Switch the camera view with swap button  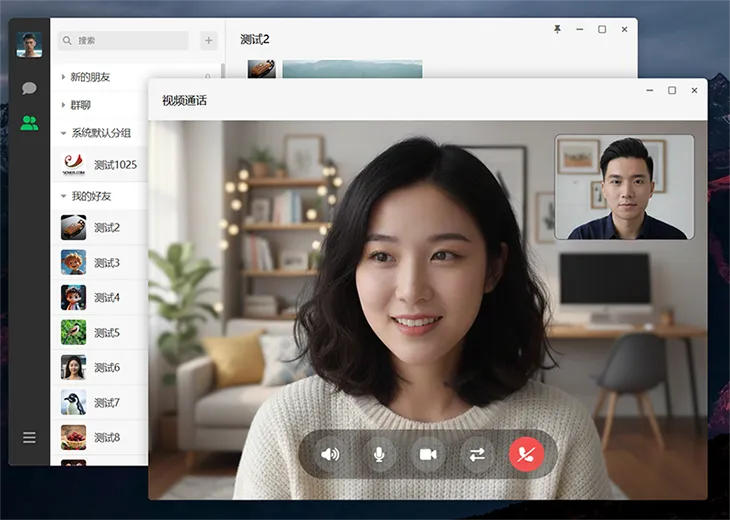[x=477, y=454]
